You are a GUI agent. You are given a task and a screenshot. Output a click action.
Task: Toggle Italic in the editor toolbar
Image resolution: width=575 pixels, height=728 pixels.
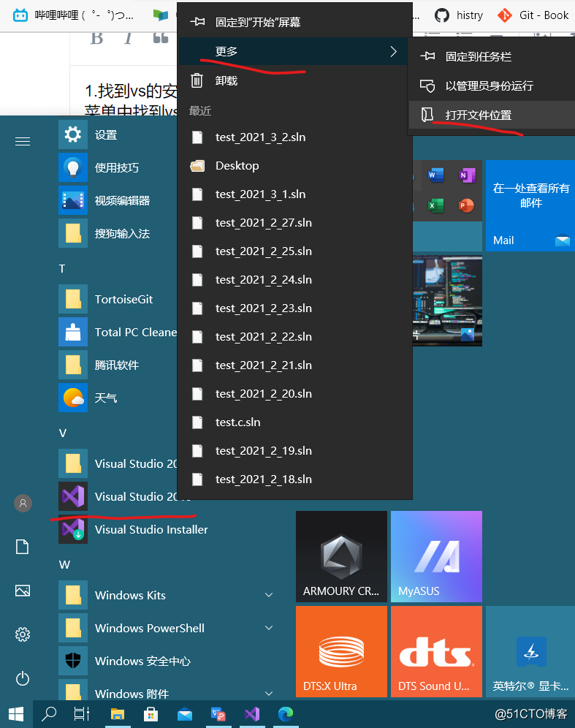point(128,39)
